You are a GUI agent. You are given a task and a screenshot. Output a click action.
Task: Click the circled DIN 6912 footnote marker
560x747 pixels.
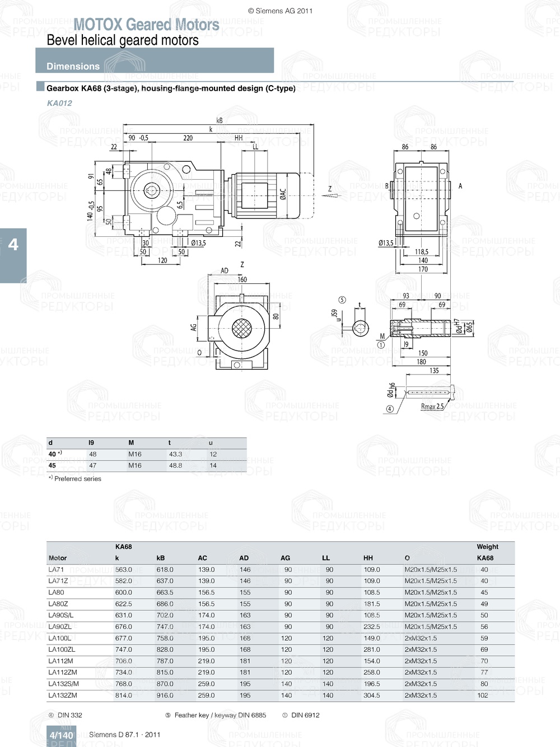[x=285, y=715]
